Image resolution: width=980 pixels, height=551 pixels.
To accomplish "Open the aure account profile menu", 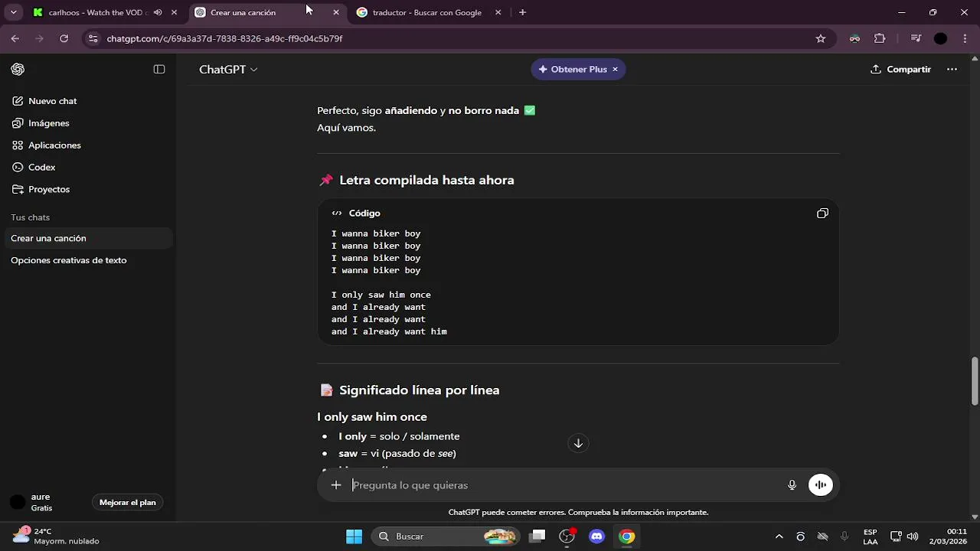I will 31,503.
